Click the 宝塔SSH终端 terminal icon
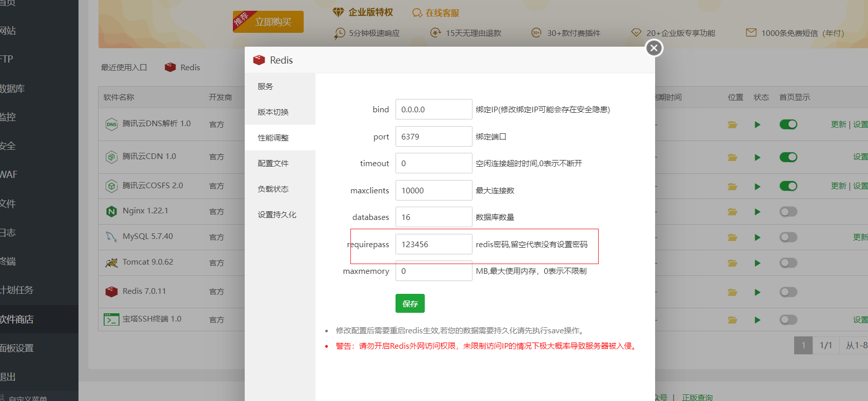The height and width of the screenshot is (401, 868). click(111, 319)
